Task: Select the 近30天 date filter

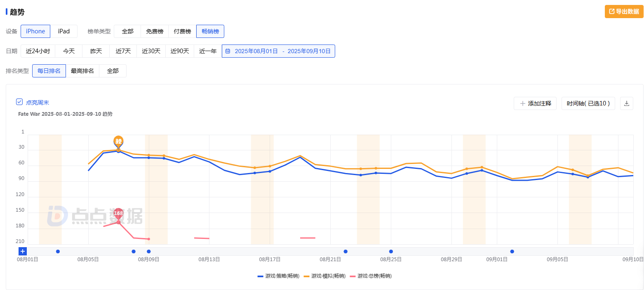Action: click(x=151, y=51)
